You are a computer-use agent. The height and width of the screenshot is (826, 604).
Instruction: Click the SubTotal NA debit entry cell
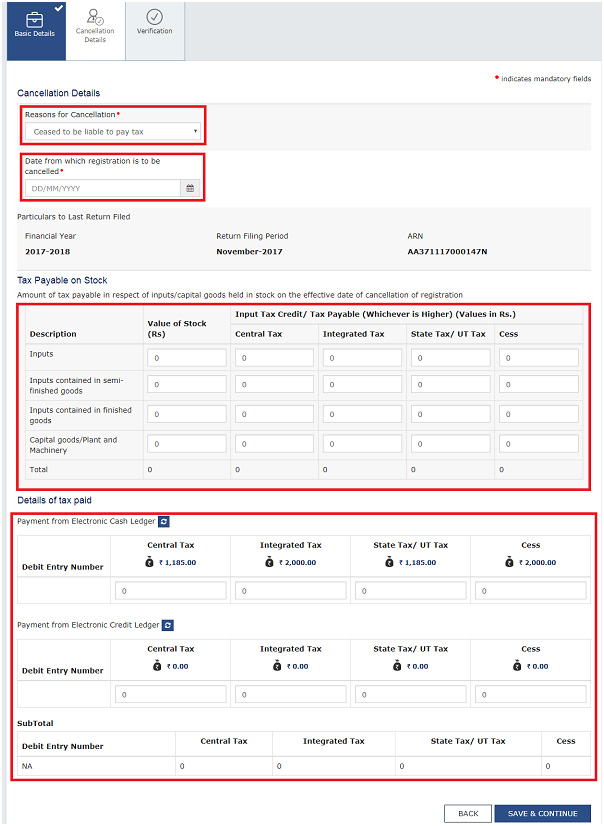pos(96,766)
